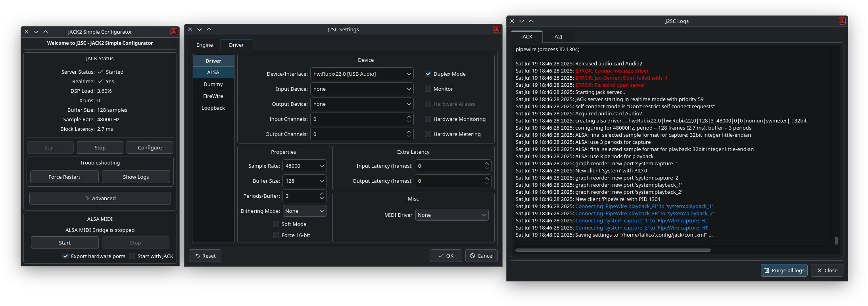Click the undo arrow icon on Reset button

click(x=198, y=256)
